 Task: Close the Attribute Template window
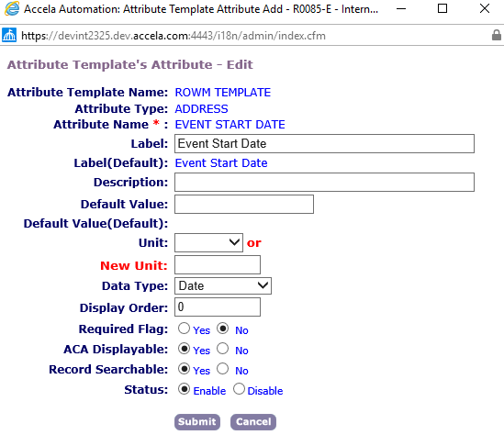485,8
